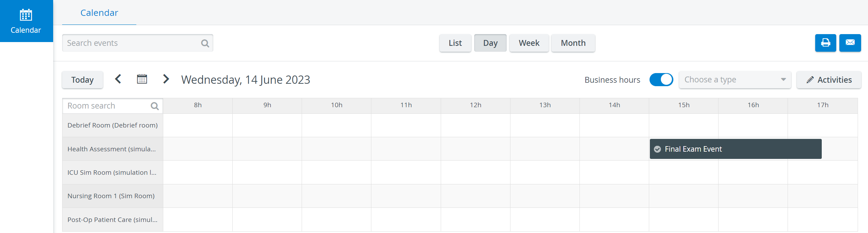Click the blue envelope email button

point(850,43)
